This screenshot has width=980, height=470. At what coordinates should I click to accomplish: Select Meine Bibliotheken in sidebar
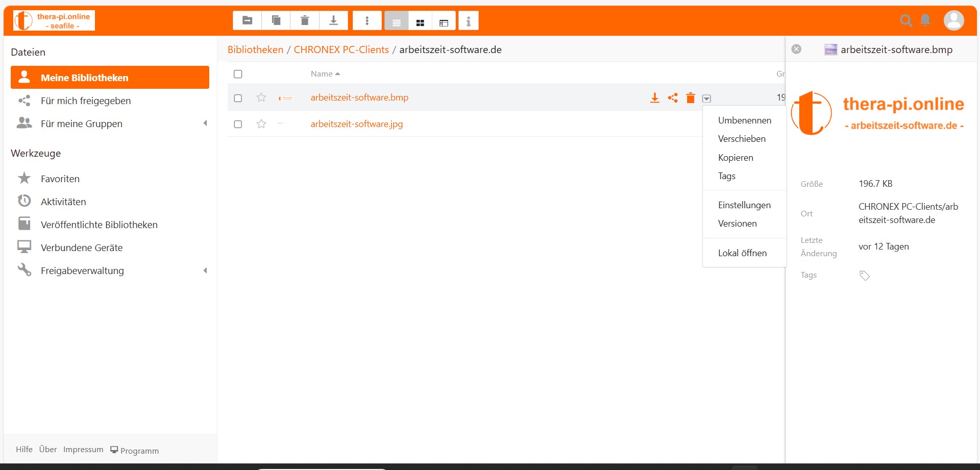click(110, 78)
